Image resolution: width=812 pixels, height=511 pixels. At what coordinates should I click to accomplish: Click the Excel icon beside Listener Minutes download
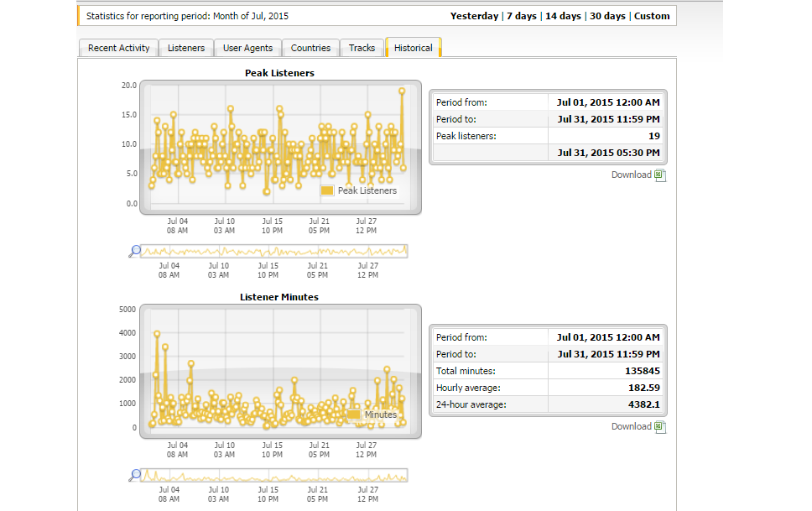659,427
